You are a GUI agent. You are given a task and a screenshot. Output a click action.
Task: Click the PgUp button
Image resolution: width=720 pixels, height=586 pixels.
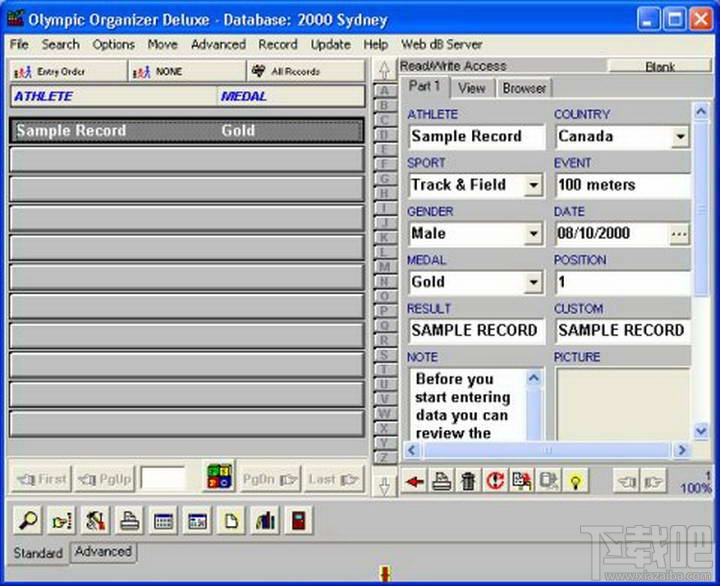point(105,479)
